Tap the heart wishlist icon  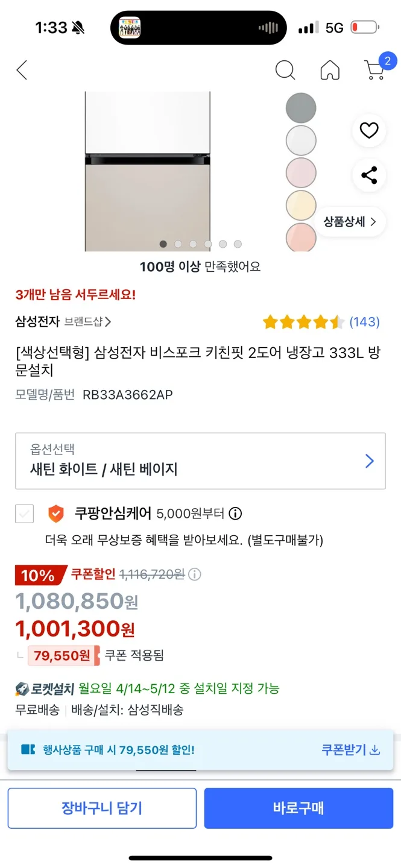[x=369, y=130]
